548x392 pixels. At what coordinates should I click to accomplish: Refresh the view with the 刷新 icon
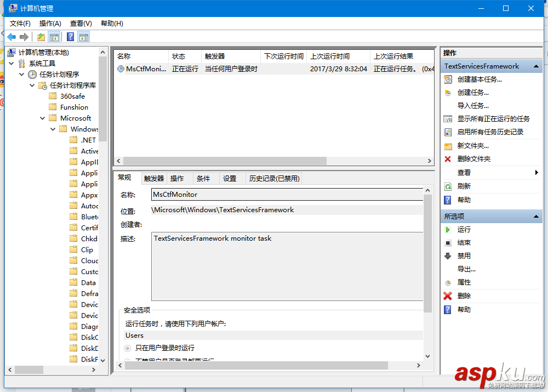pyautogui.click(x=448, y=186)
